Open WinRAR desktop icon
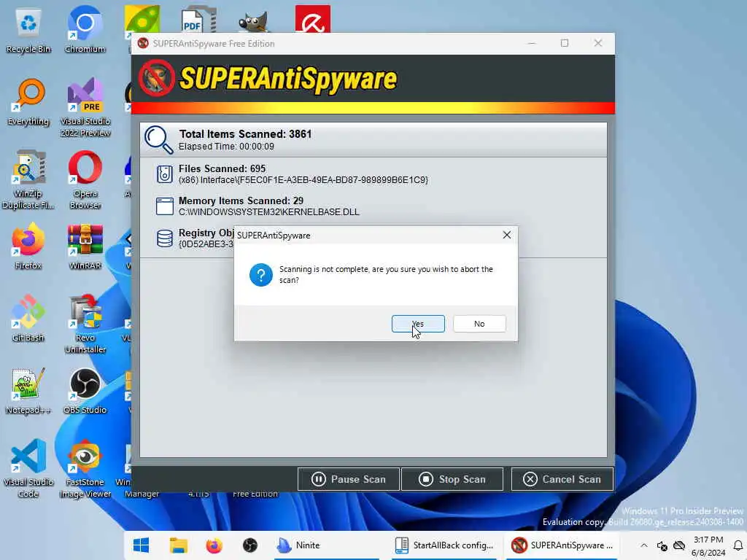This screenshot has width=747, height=560. pyautogui.click(x=85, y=246)
